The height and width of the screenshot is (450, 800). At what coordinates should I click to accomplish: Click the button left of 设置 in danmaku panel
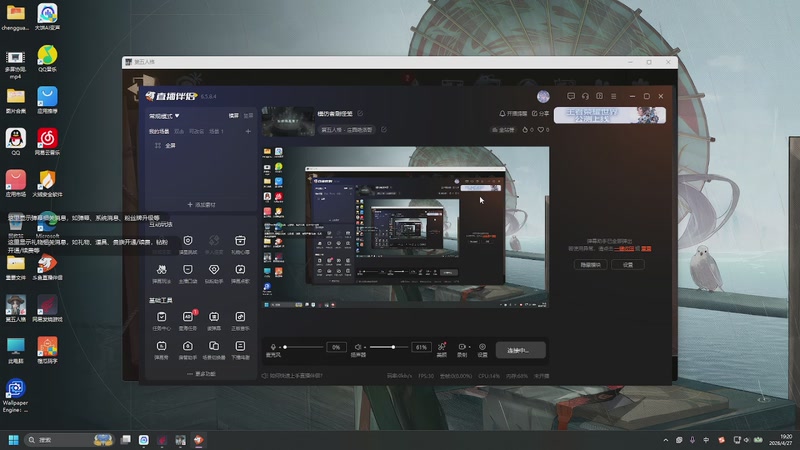point(590,265)
